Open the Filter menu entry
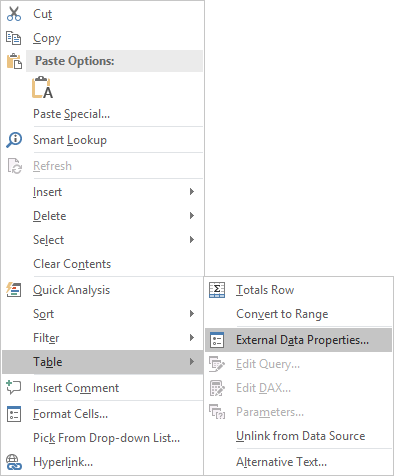 pyautogui.click(x=102, y=338)
